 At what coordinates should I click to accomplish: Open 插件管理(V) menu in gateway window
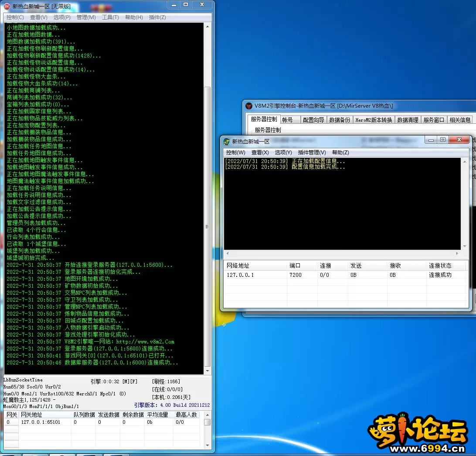click(x=312, y=153)
